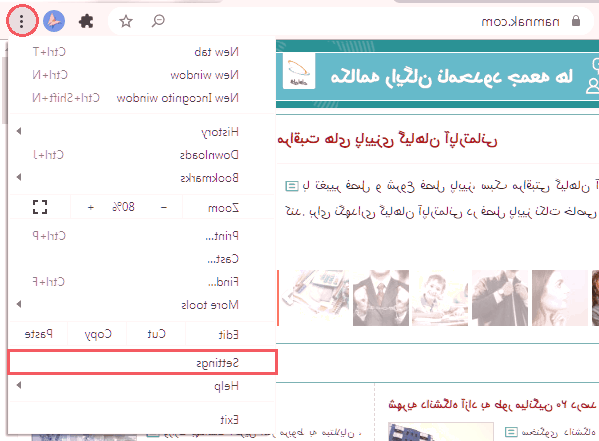
Task: Choose Find... in the menu
Action: tap(141, 282)
